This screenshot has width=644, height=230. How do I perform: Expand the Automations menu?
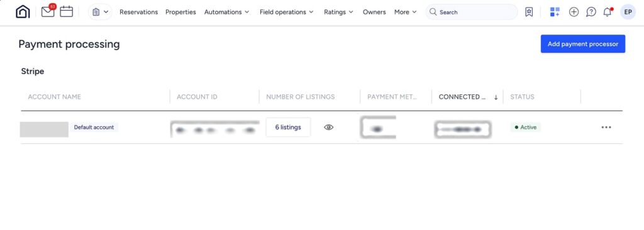click(x=226, y=12)
